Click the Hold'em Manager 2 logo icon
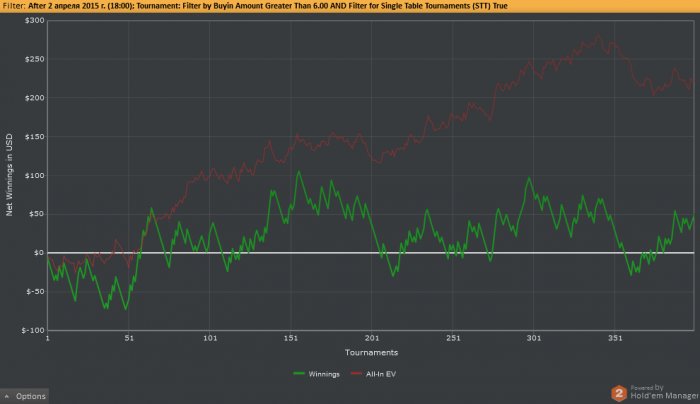 pyautogui.click(x=619, y=393)
